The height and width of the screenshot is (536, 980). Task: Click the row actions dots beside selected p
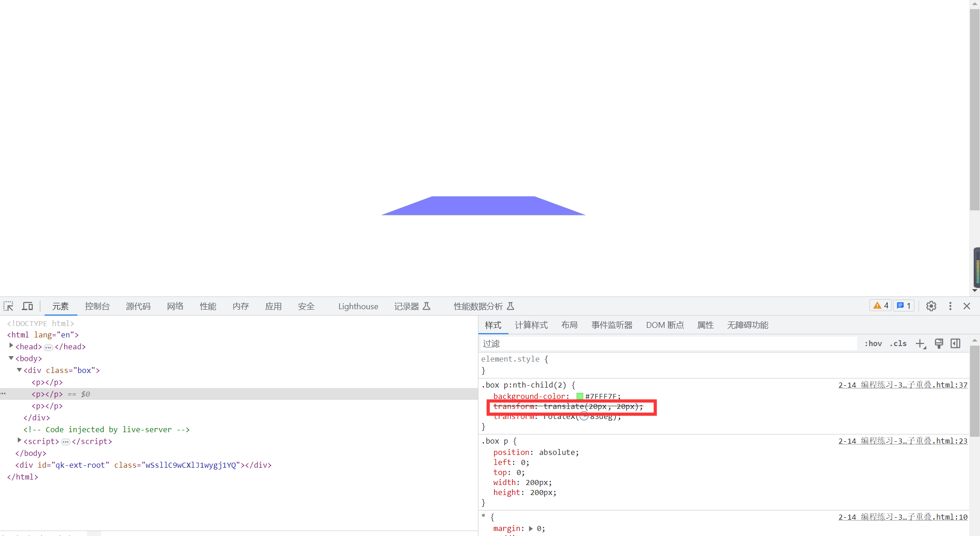pyautogui.click(x=3, y=393)
